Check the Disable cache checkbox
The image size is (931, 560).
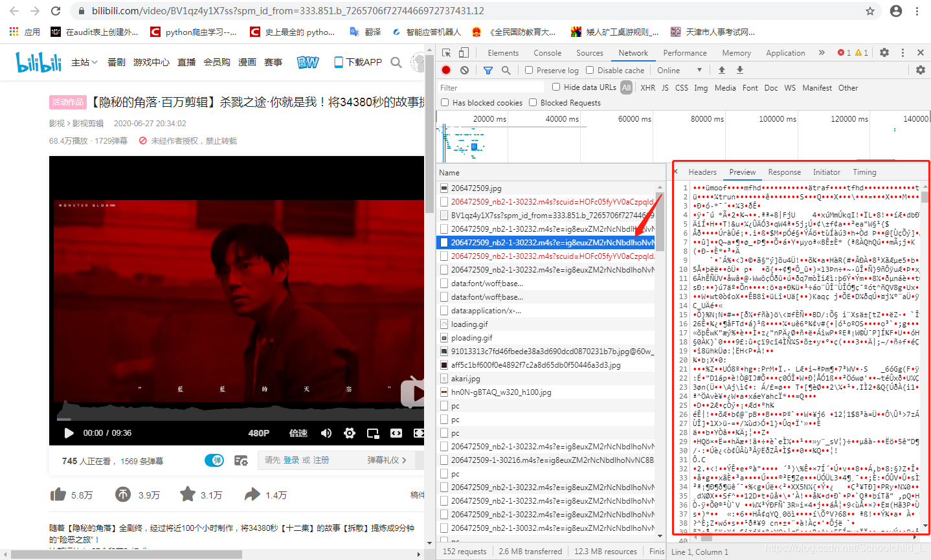coord(590,70)
